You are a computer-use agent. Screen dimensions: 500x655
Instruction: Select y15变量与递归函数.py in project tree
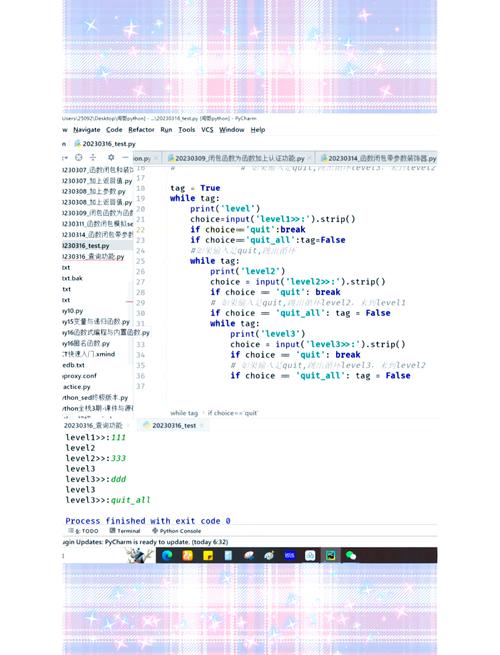(96, 322)
